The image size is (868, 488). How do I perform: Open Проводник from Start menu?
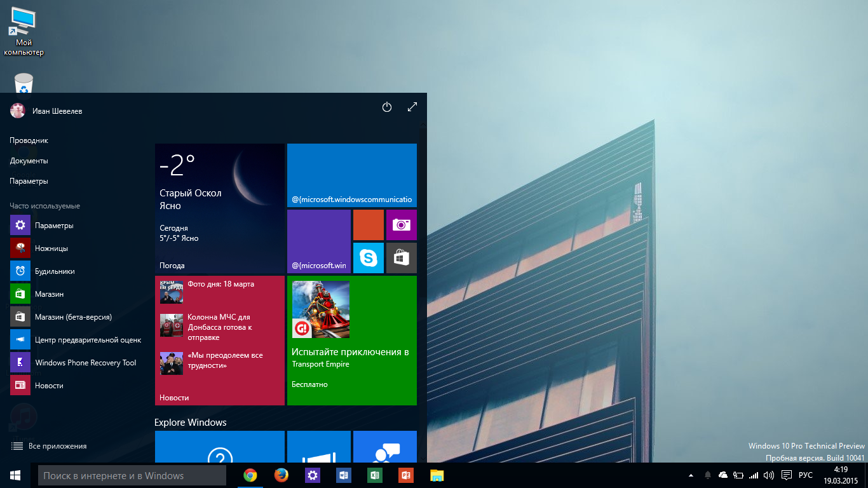coord(29,140)
